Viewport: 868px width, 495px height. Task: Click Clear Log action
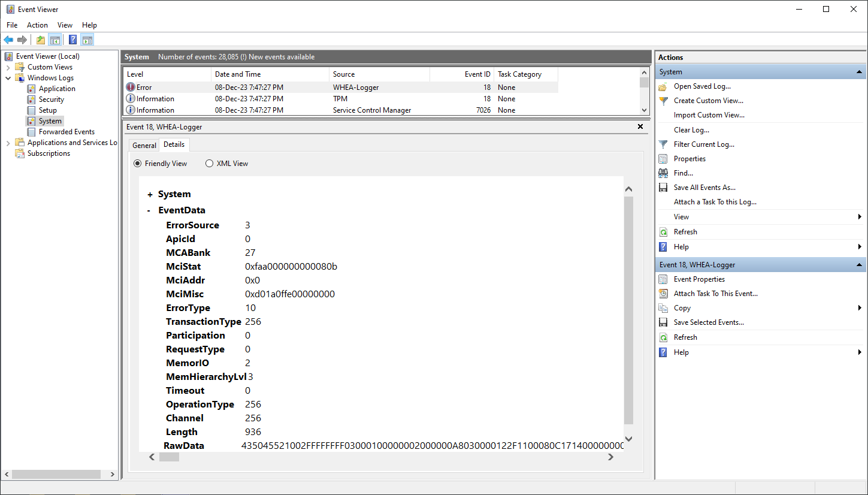[x=691, y=130]
